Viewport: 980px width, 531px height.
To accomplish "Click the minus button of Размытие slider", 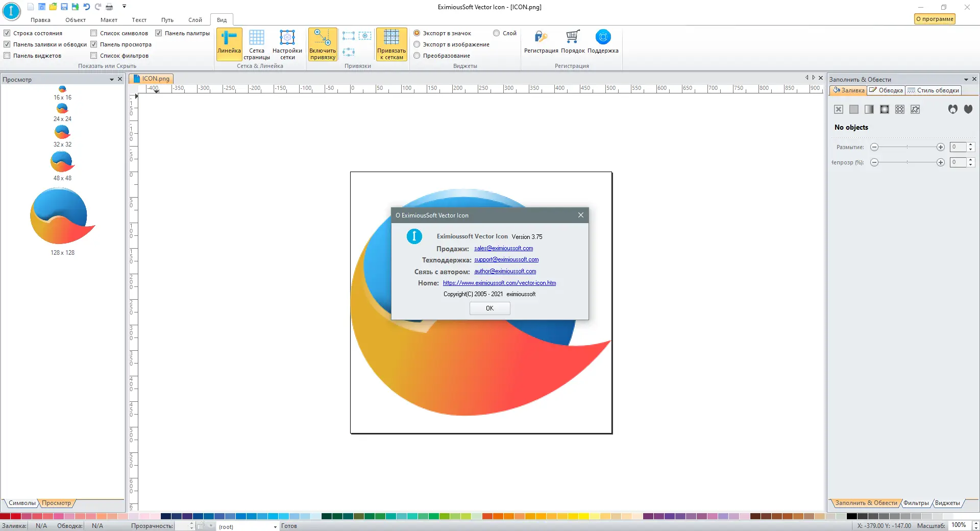I will (874, 147).
